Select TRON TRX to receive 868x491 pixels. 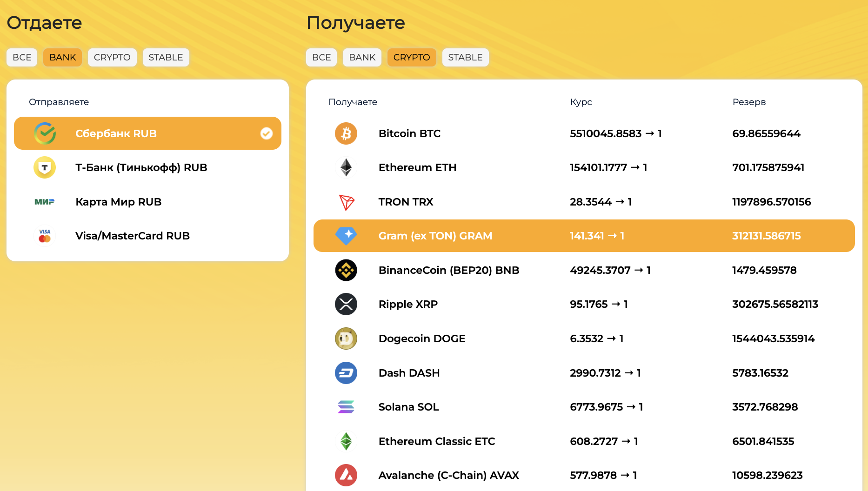click(x=584, y=202)
